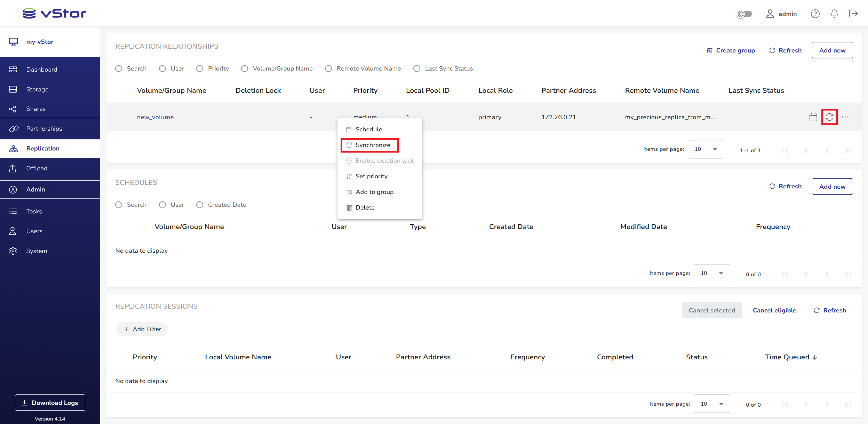
Task: Open the admin user profile icon
Action: coord(770,14)
